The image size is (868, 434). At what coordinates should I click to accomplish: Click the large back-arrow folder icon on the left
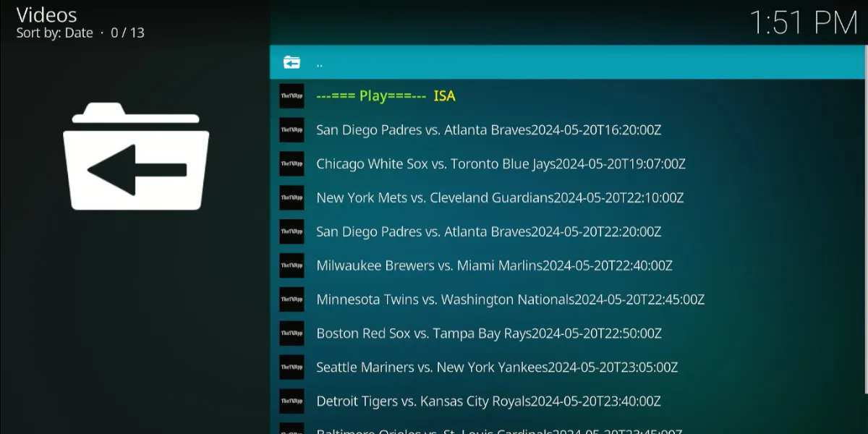click(x=136, y=157)
